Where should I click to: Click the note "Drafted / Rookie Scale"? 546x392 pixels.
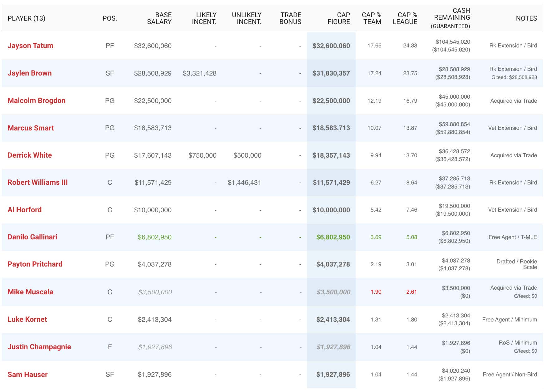(517, 264)
